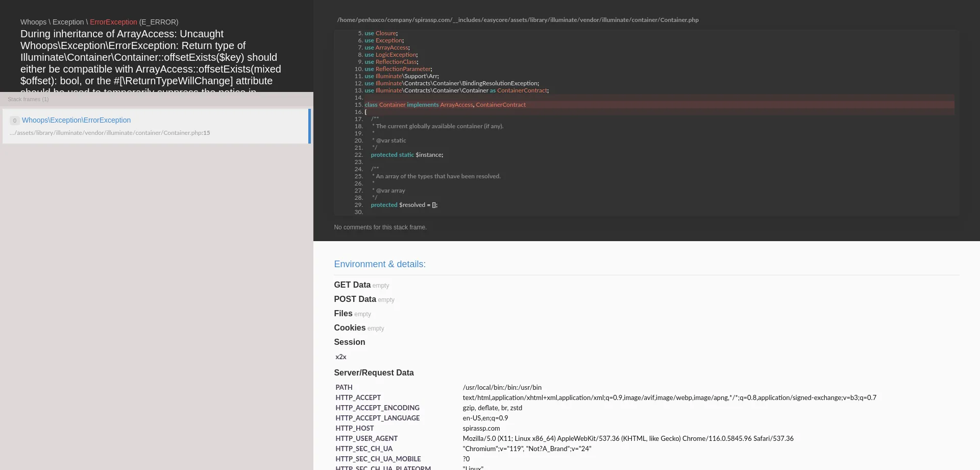Click the full Container.php file path

coord(518,20)
